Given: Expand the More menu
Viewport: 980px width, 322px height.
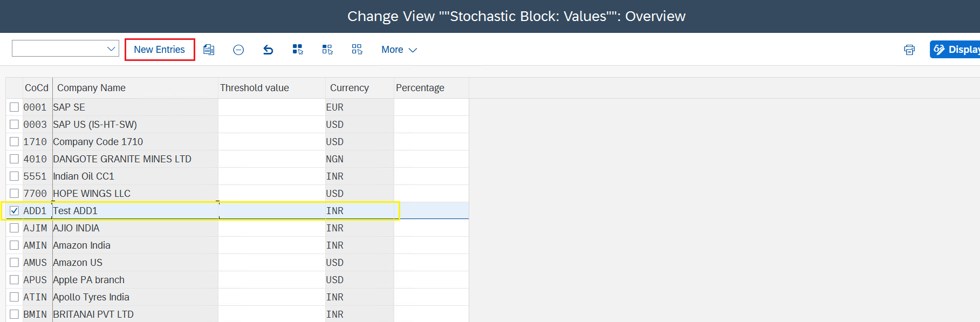Looking at the screenshot, I should click(x=399, y=50).
